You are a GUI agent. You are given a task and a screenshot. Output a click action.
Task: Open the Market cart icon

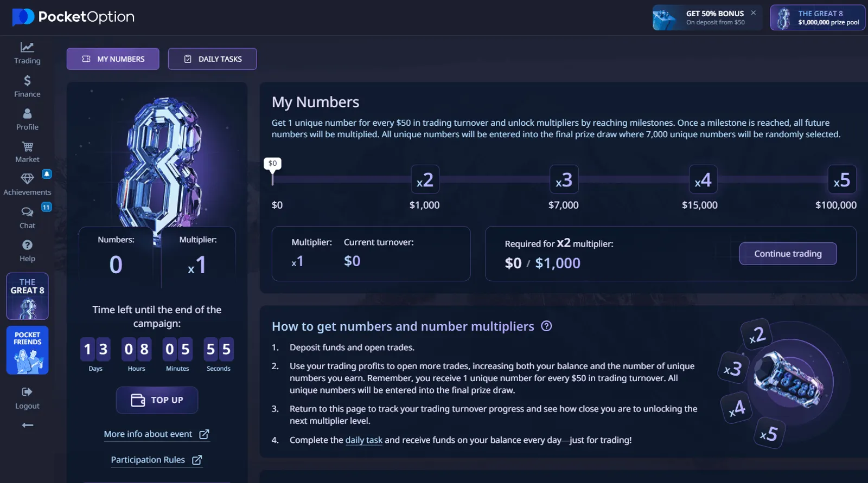click(x=27, y=147)
